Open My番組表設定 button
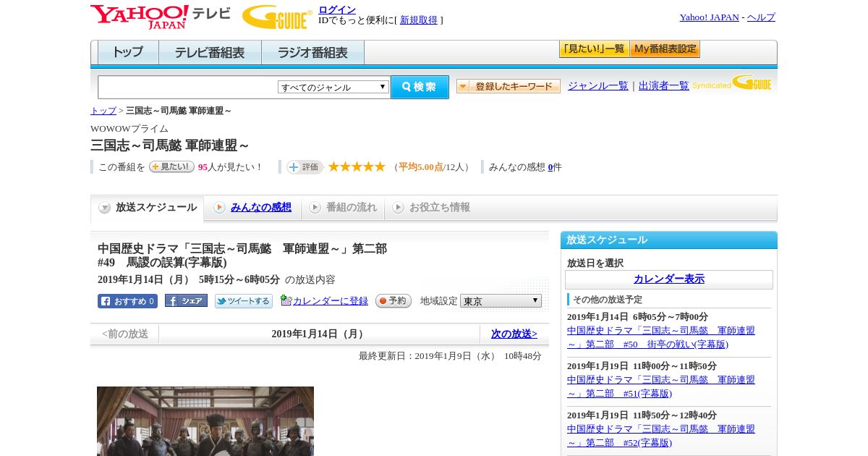This screenshot has width=868, height=456. [665, 49]
